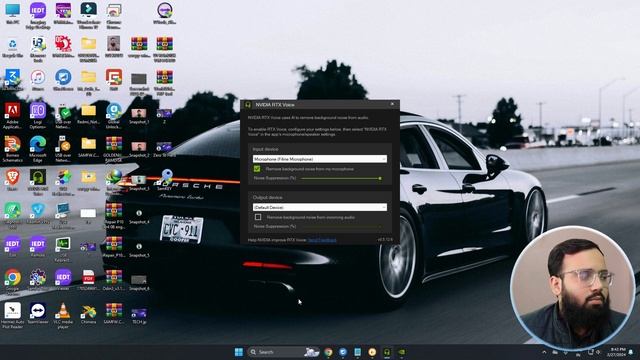Switch to RTX Voice headphone icon in taskbar
The image size is (640, 360).
pyautogui.click(x=387, y=352)
